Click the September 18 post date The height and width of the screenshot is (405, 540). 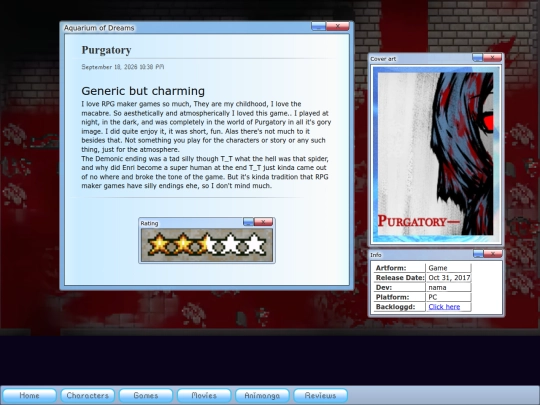123,67
